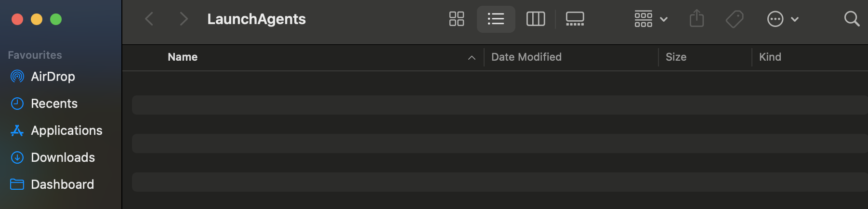Image resolution: width=868 pixels, height=209 pixels.
Task: Sort by the Kind column header
Action: 770,57
